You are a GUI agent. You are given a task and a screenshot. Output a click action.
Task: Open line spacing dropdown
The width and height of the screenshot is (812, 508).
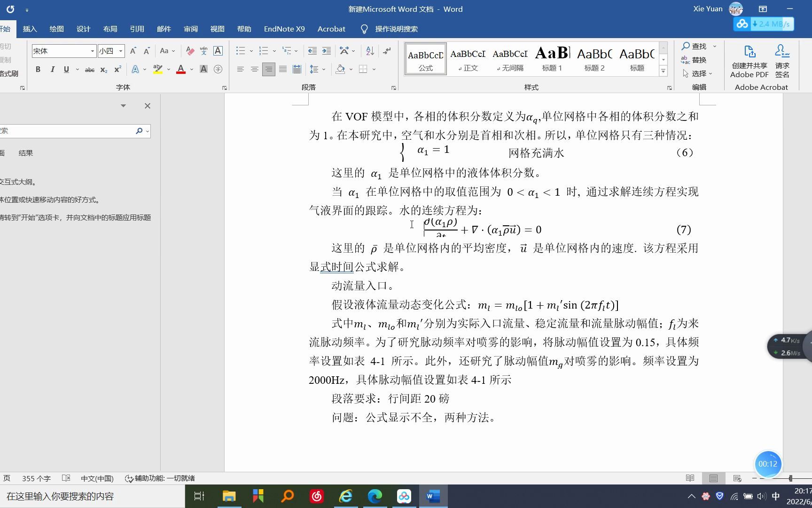318,69
